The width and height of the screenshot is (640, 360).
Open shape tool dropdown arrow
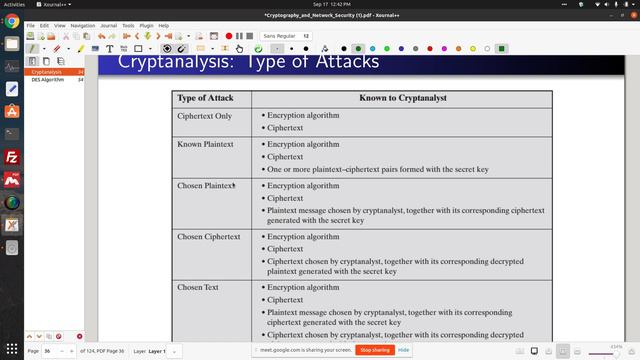[150, 49]
